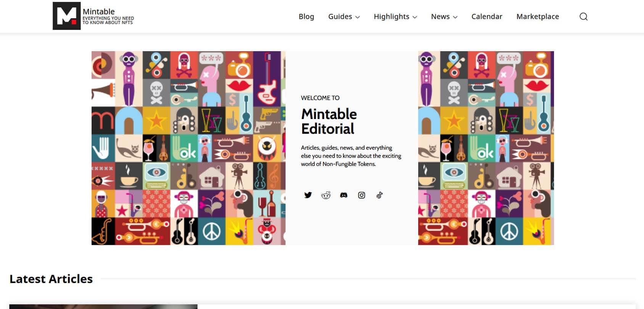Expand the Highlights dropdown chevron
This screenshot has width=644, height=309.
tap(415, 17)
